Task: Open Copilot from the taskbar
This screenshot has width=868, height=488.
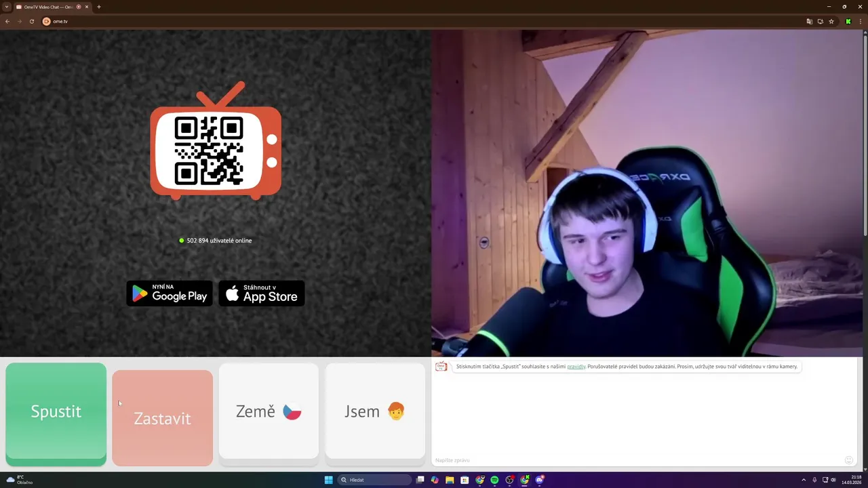Action: click(x=435, y=480)
